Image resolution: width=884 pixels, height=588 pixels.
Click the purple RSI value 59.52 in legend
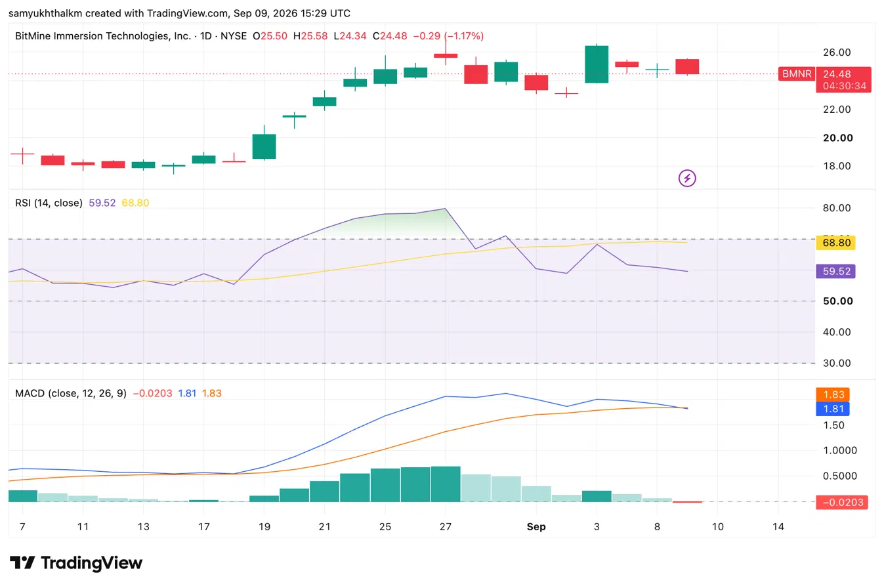[102, 203]
